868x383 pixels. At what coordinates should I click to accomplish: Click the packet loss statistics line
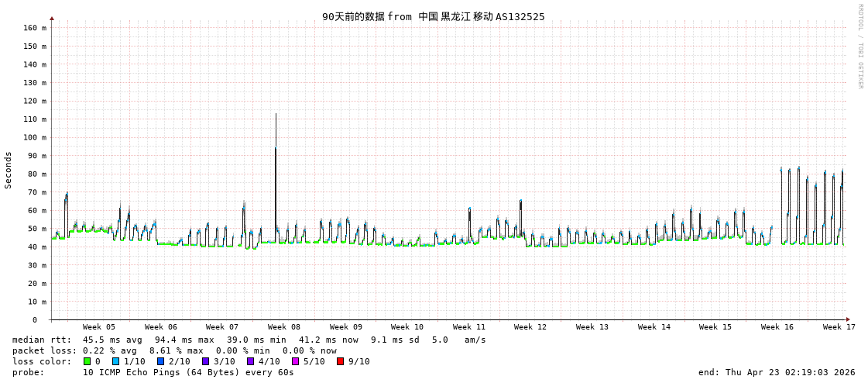pyautogui.click(x=174, y=350)
